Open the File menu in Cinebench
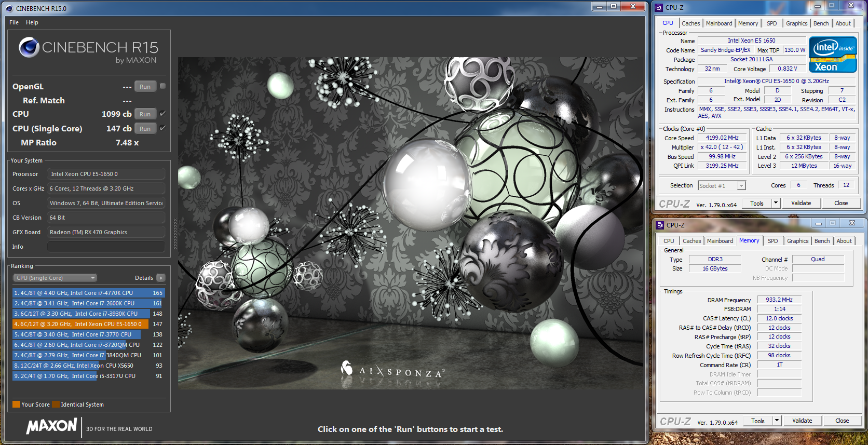This screenshot has width=868, height=445. point(14,22)
